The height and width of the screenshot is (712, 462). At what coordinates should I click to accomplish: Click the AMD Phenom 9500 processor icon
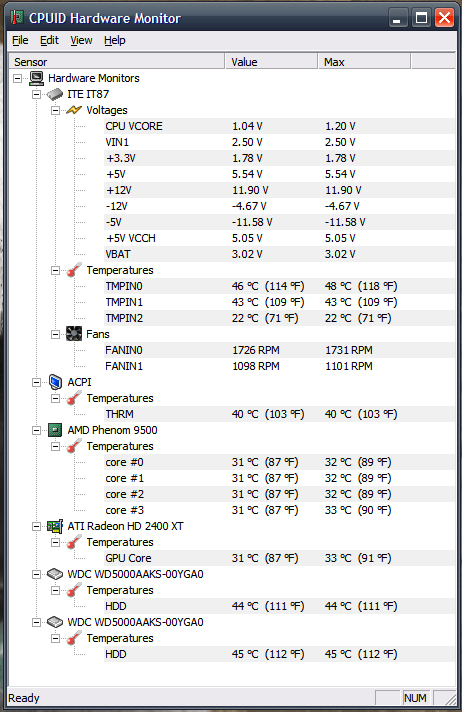(55, 430)
